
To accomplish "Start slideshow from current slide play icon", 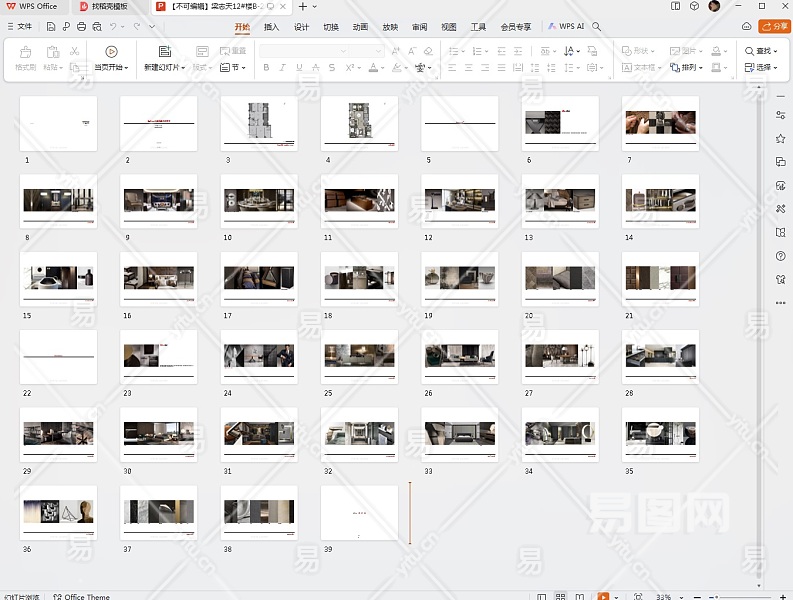I will (111, 51).
